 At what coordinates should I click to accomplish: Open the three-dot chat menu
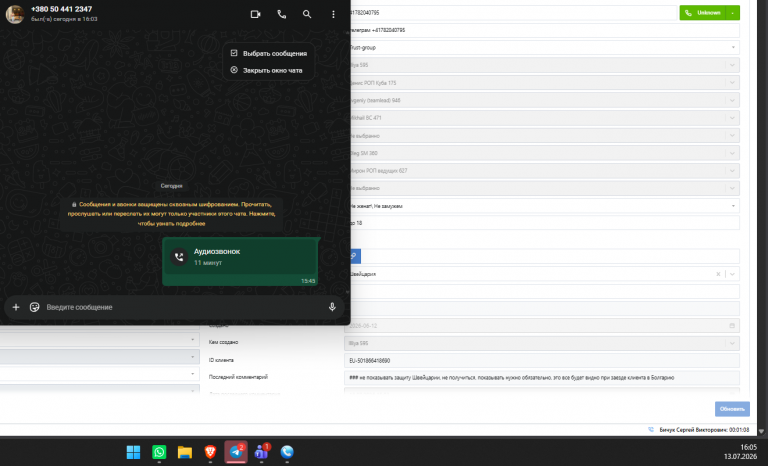pyautogui.click(x=333, y=14)
